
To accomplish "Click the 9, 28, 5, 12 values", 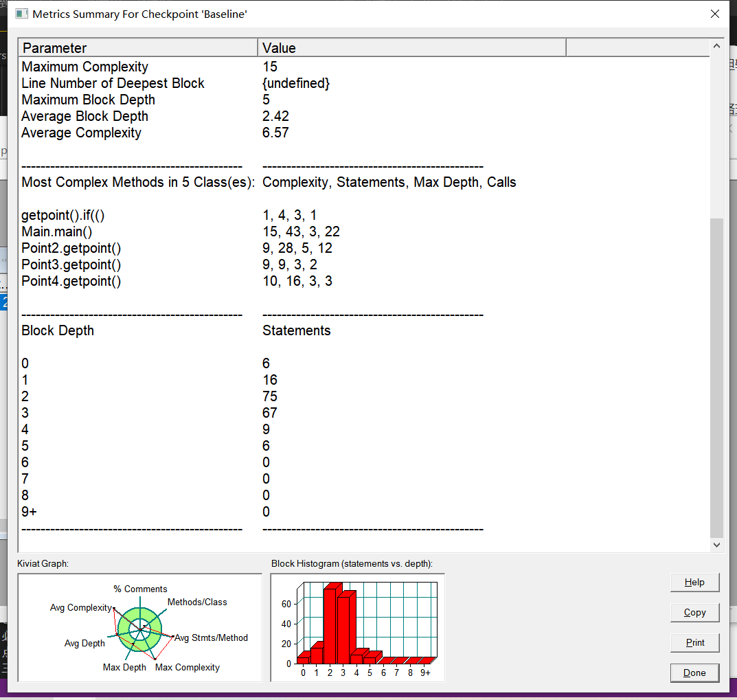I will pyautogui.click(x=297, y=248).
